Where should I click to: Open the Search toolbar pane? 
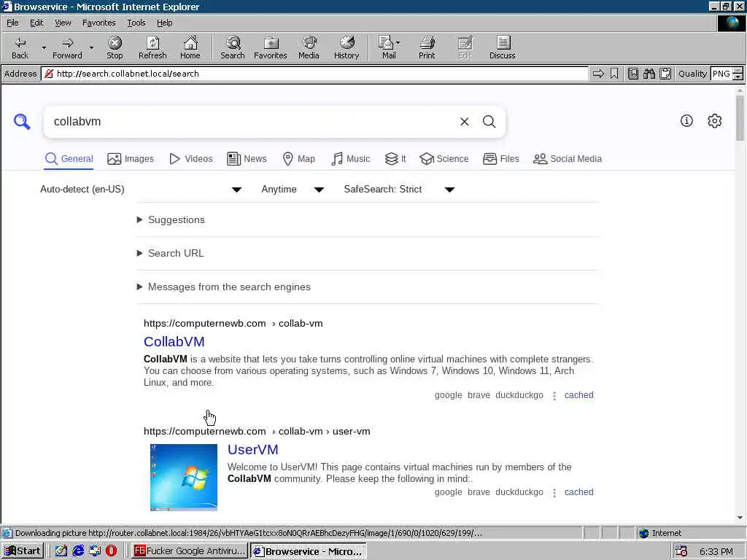click(233, 47)
